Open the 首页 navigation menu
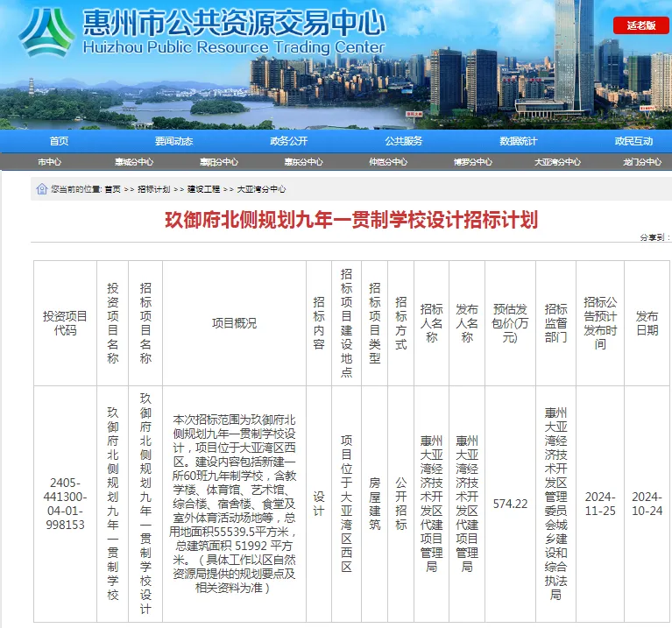Screen dimensions: 672x628 pyautogui.click(x=59, y=141)
